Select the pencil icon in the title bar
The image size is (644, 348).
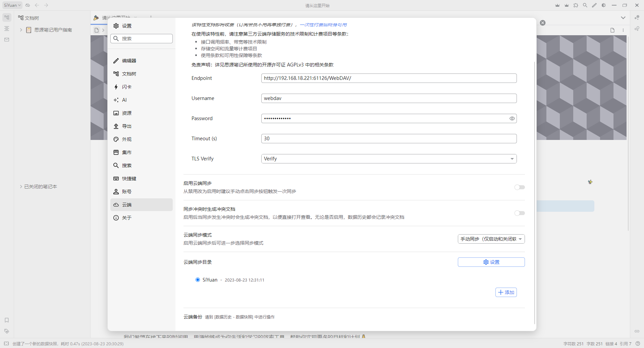click(594, 5)
